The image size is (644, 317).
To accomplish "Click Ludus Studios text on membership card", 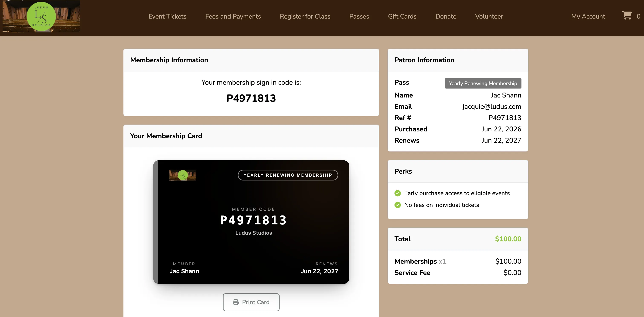I will (254, 233).
